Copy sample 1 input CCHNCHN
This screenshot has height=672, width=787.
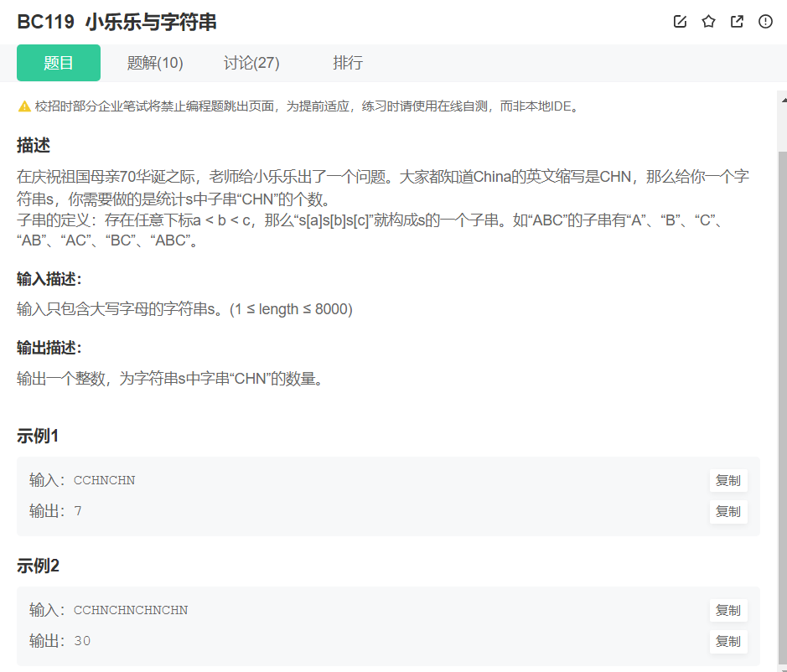coord(727,480)
